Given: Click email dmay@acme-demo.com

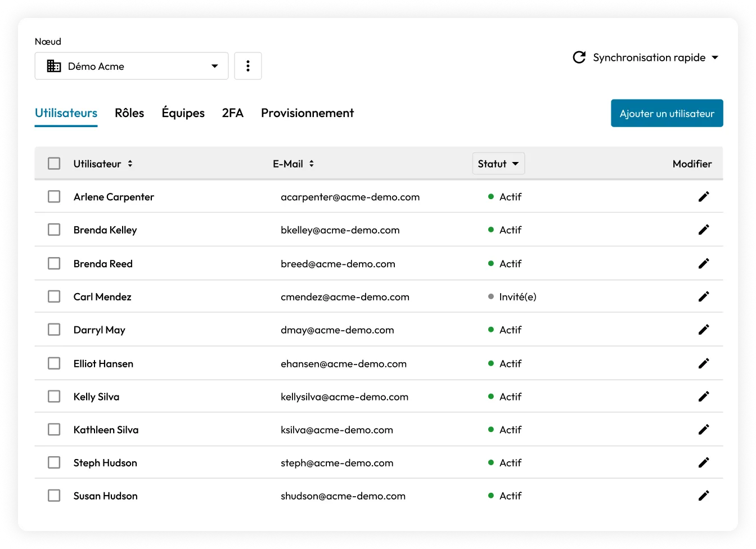Looking at the screenshot, I should point(337,330).
